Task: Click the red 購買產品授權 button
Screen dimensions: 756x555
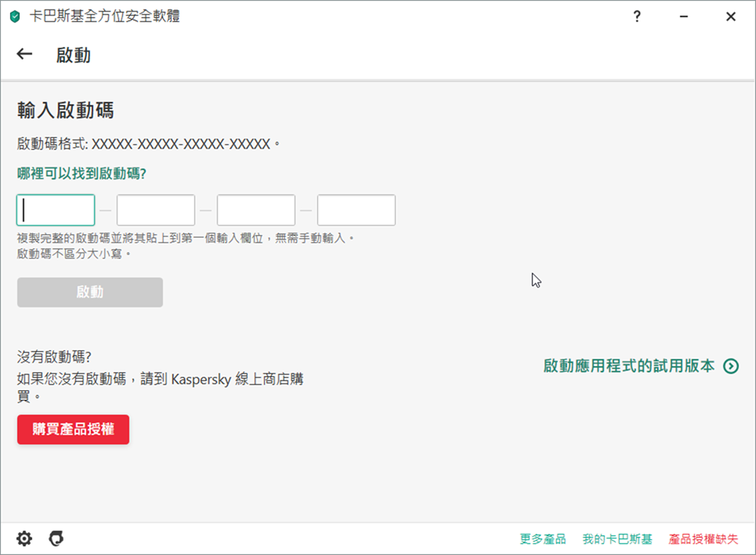Action: point(73,430)
